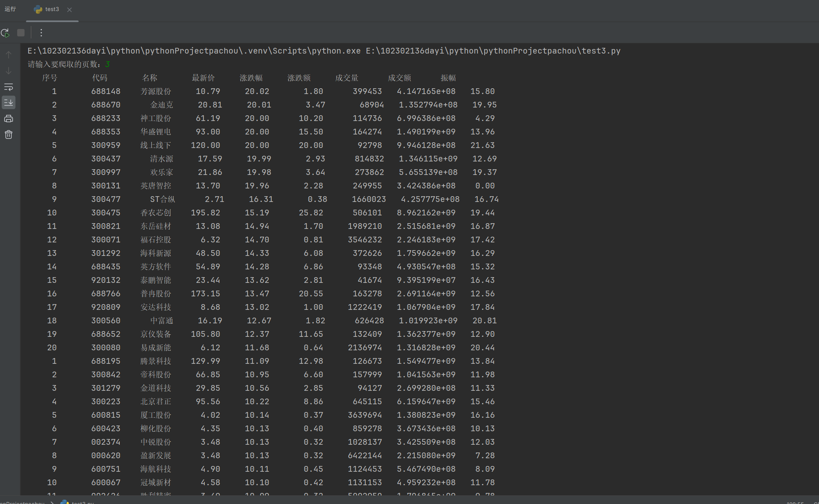Stop the running process

coord(21,33)
